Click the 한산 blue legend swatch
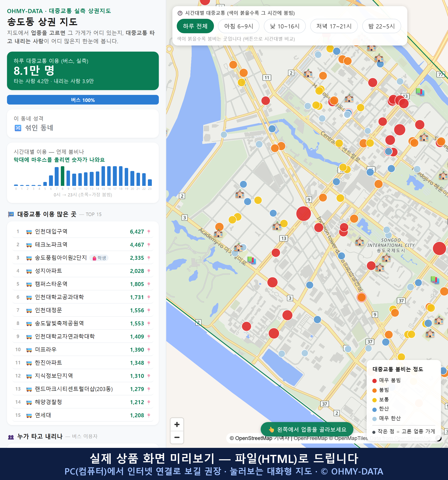 click(374, 410)
